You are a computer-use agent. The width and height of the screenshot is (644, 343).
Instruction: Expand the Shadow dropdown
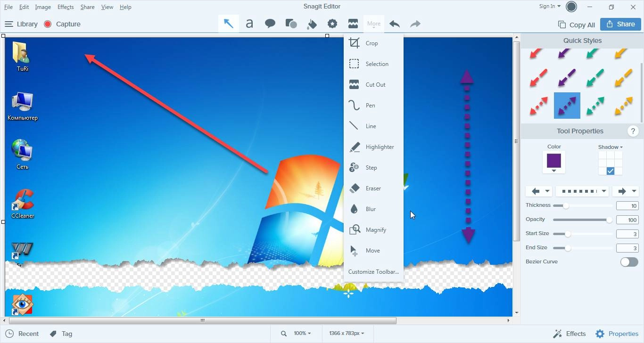pos(611,147)
